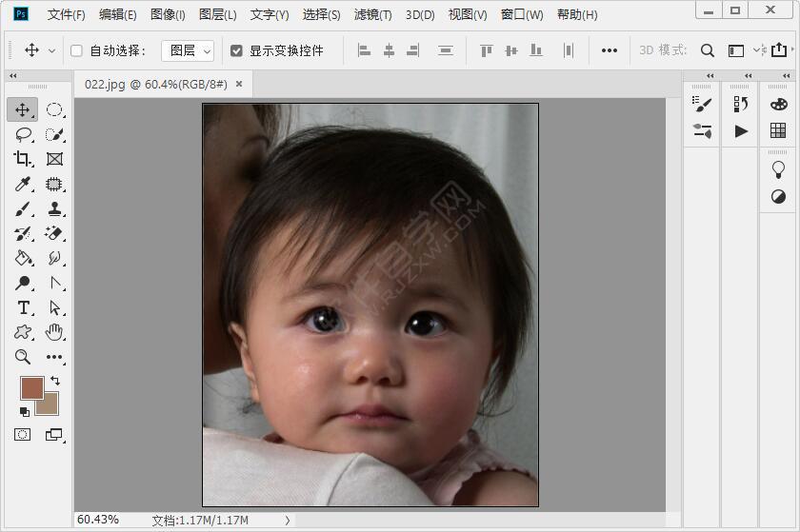Choose the Lasso tool
800x532 pixels.
pyautogui.click(x=23, y=134)
